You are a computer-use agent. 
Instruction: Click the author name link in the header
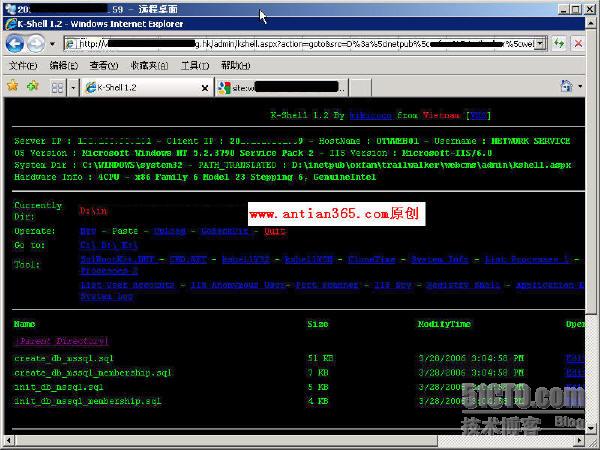[370, 115]
